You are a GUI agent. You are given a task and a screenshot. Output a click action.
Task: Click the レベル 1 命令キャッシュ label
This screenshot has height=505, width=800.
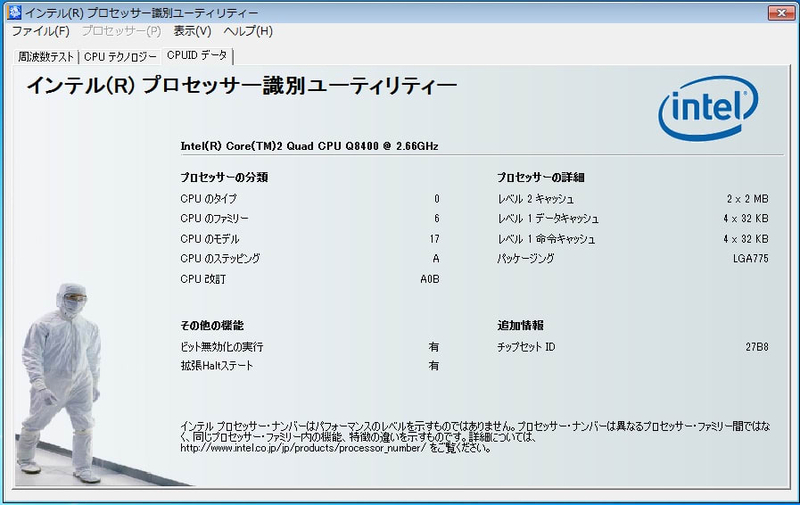click(546, 239)
